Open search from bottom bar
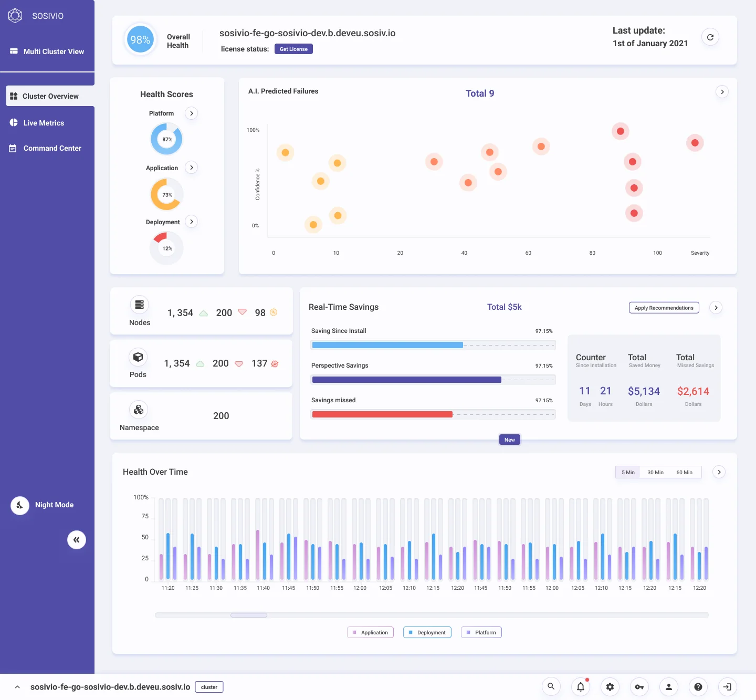756x700 pixels. [551, 686]
